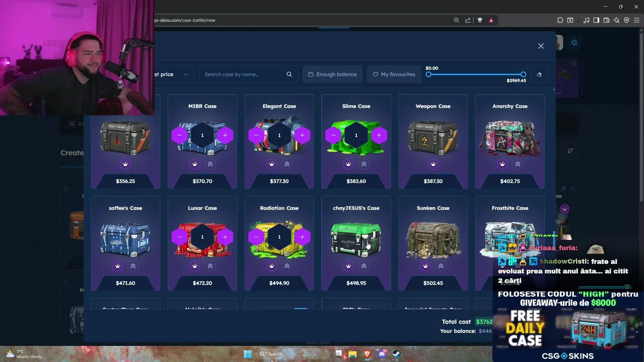This screenshot has height=362, width=644.
Task: Click the double-chevron icon on Slime Case
Action: 364,164
